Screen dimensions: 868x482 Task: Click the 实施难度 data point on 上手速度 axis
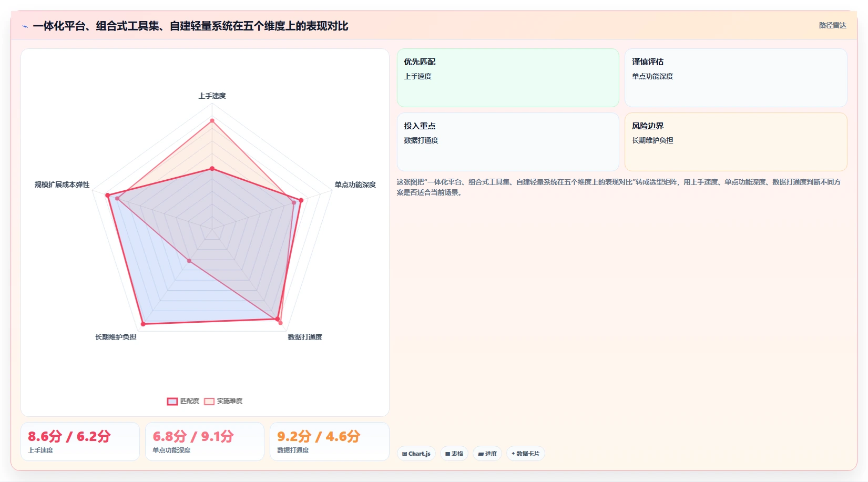point(212,120)
